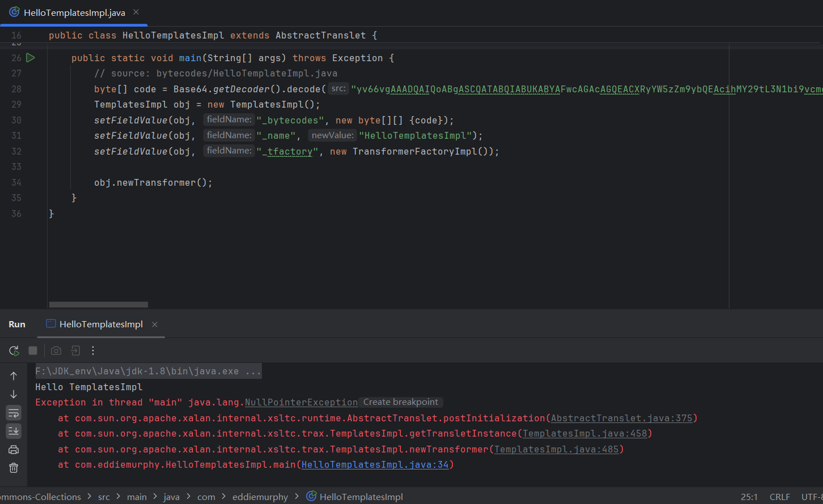Click the java breadcrumb
The height and width of the screenshot is (504, 823).
[171, 497]
